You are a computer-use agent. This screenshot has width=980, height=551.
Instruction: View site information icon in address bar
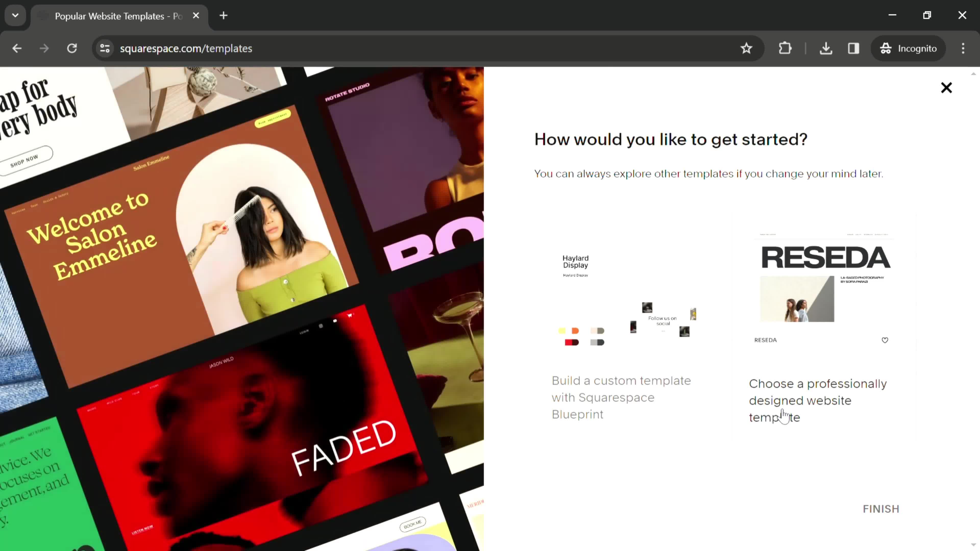click(105, 48)
